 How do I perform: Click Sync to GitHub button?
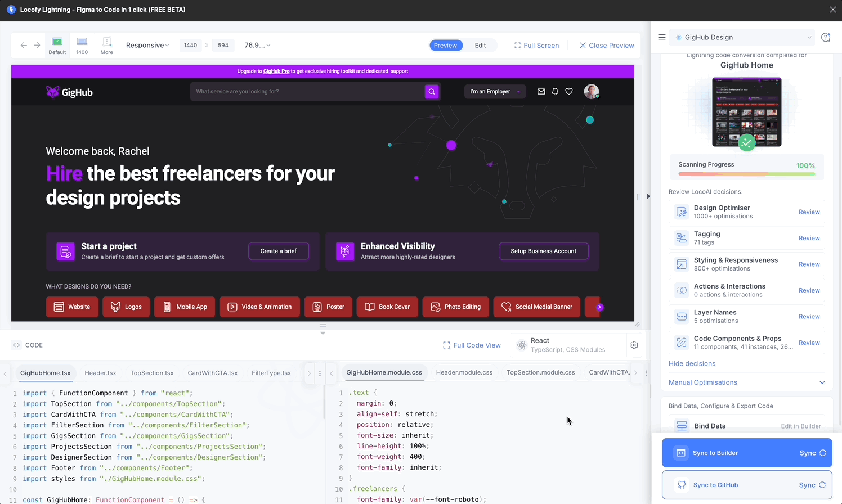pos(747,485)
